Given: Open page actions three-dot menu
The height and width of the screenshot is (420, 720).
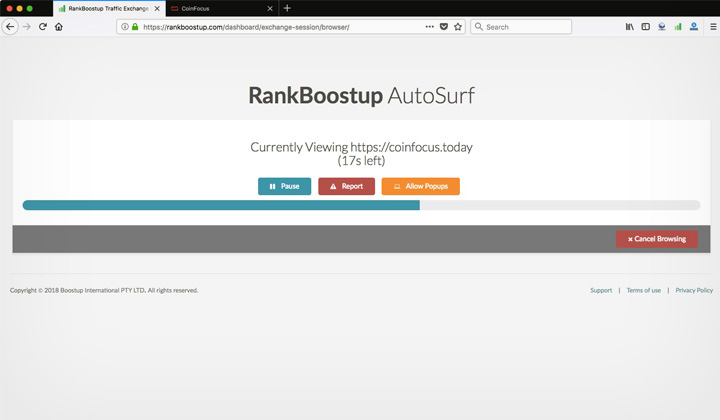Looking at the screenshot, I should (x=429, y=27).
